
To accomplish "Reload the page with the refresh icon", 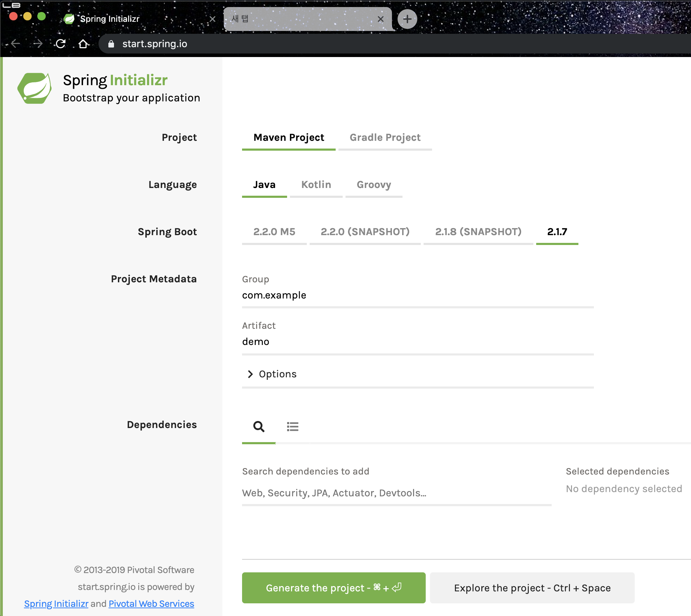I will tap(61, 44).
